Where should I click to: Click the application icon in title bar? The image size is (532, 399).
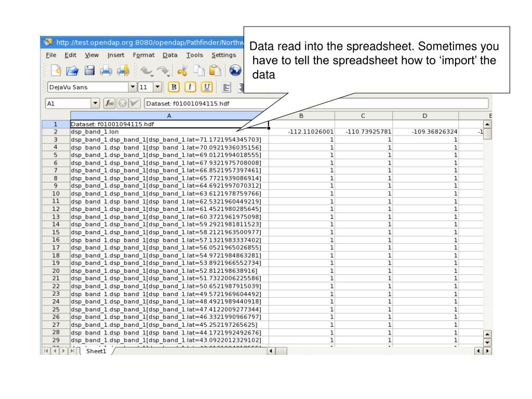pyautogui.click(x=48, y=42)
